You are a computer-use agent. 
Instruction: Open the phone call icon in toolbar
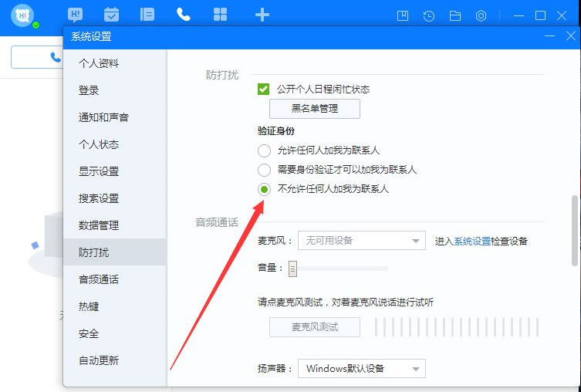coord(184,15)
